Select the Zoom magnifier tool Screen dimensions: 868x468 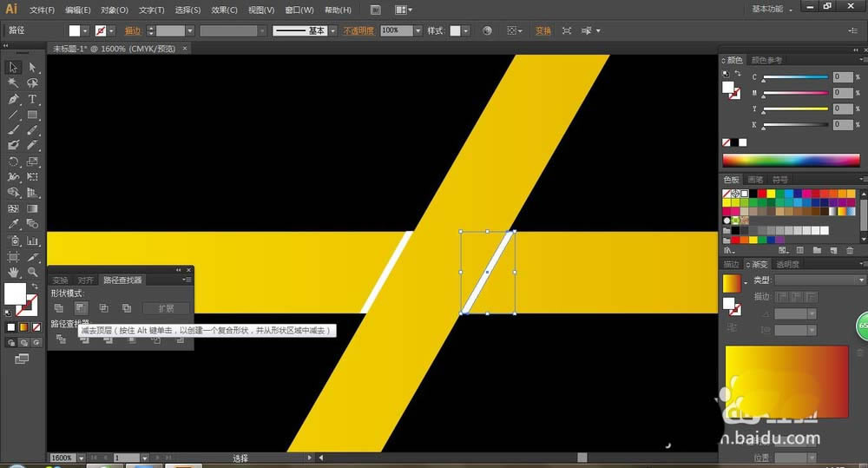coord(32,273)
